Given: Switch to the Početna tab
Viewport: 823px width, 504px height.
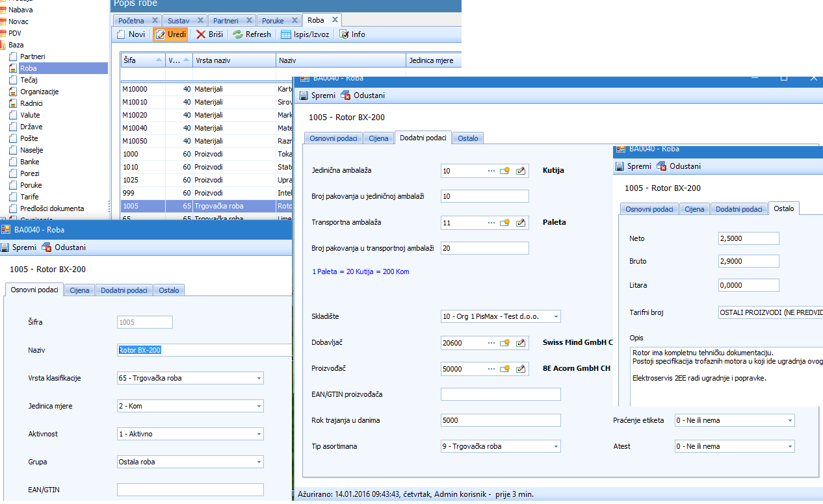Looking at the screenshot, I should pos(131,21).
